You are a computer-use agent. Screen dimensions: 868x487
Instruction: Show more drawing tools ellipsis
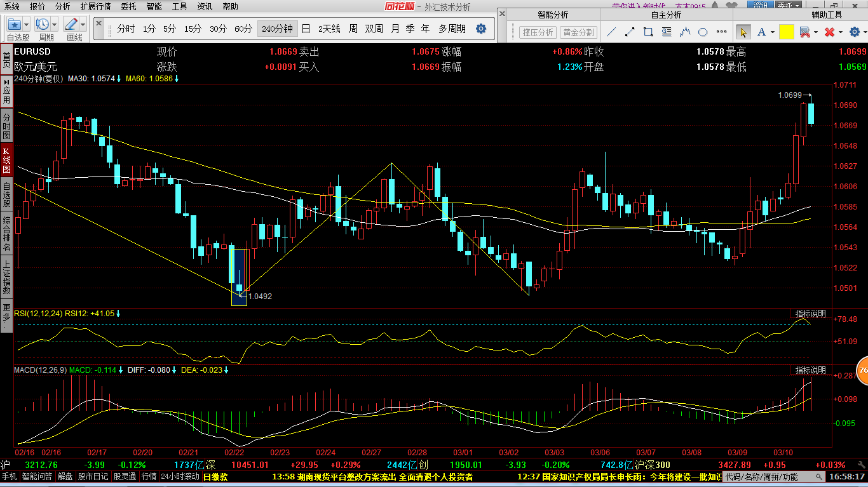722,32
